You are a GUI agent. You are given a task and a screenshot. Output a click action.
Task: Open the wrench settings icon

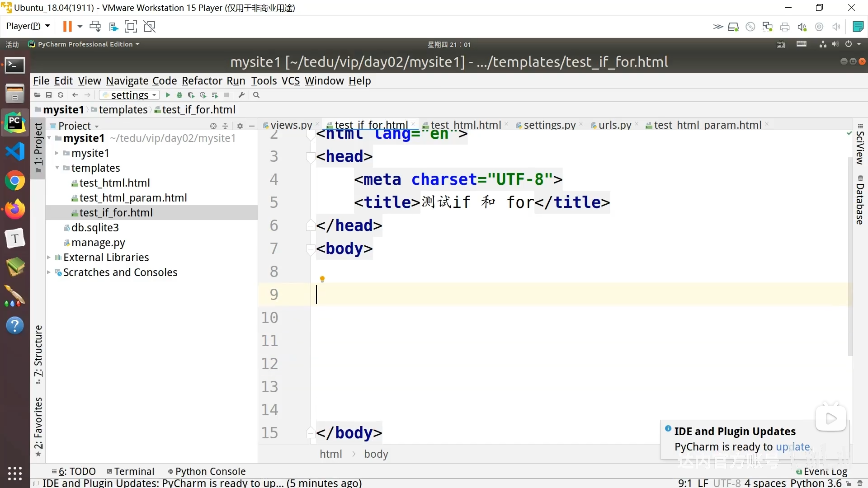[241, 95]
